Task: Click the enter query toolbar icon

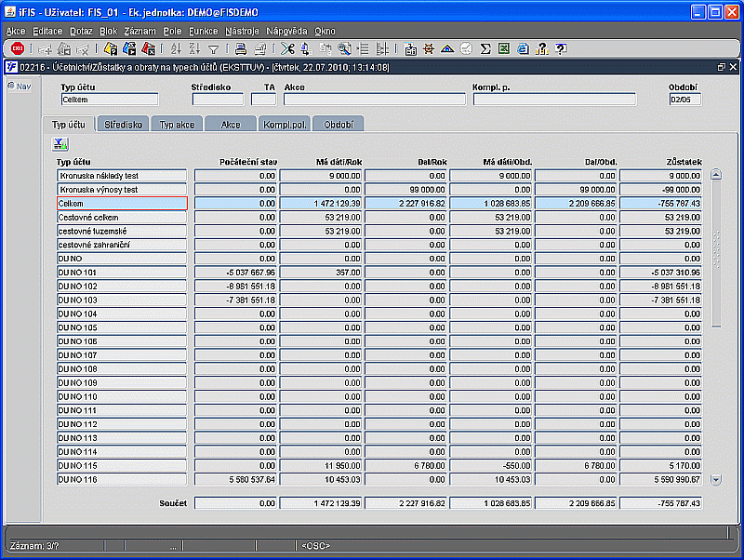Action: pos(111,48)
